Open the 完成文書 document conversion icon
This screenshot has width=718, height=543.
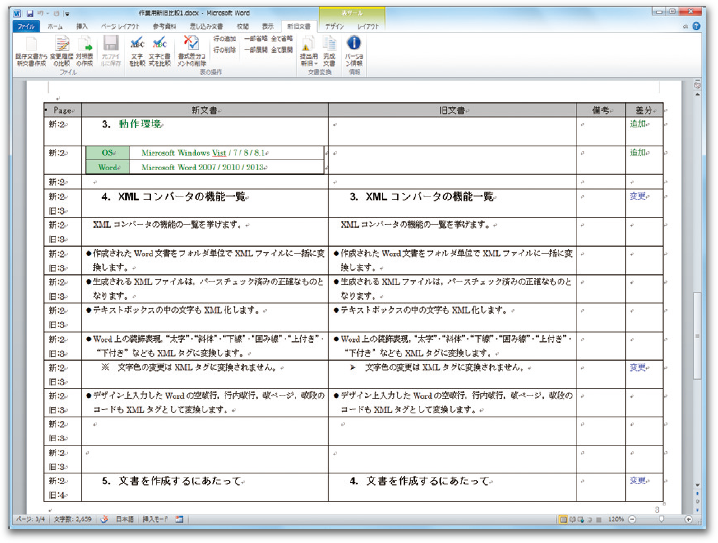[x=329, y=48]
